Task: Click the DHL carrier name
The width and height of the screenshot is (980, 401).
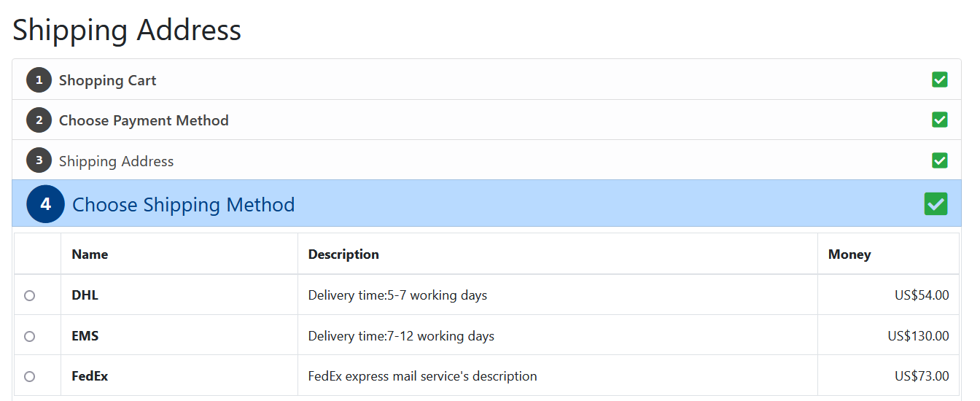Action: click(85, 295)
